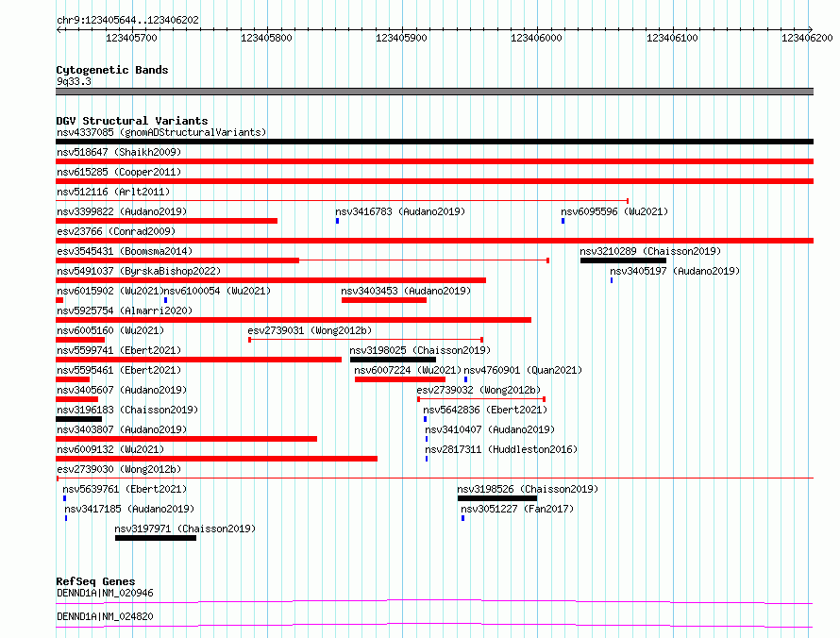Click the nsv5639761 (Ebert2021) blue marker
Image resolution: width=840 pixels, height=638 pixels.
pyautogui.click(x=65, y=498)
